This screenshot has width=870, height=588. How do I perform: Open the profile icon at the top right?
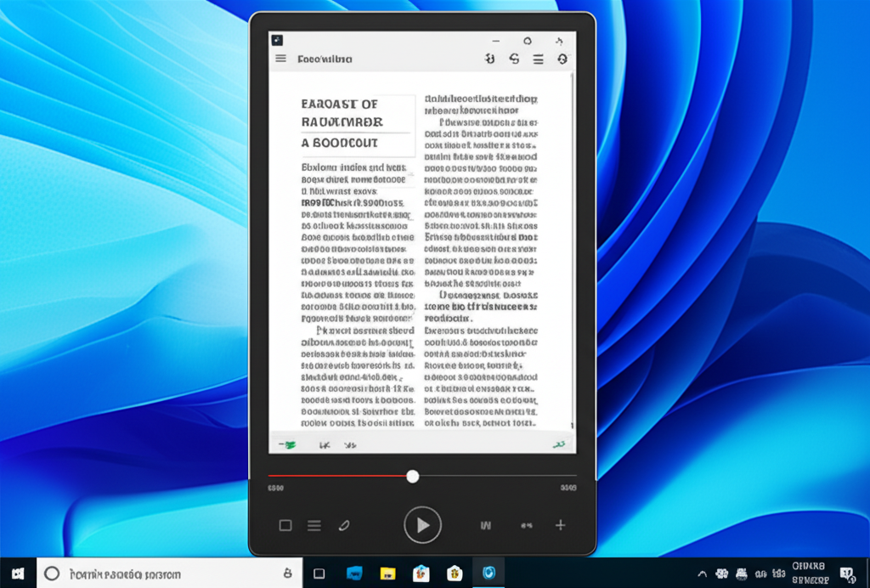[562, 59]
